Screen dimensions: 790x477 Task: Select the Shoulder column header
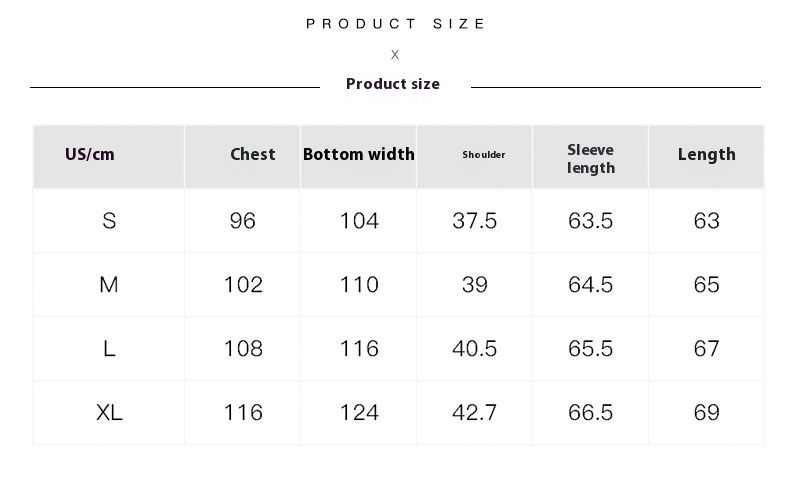coord(484,155)
